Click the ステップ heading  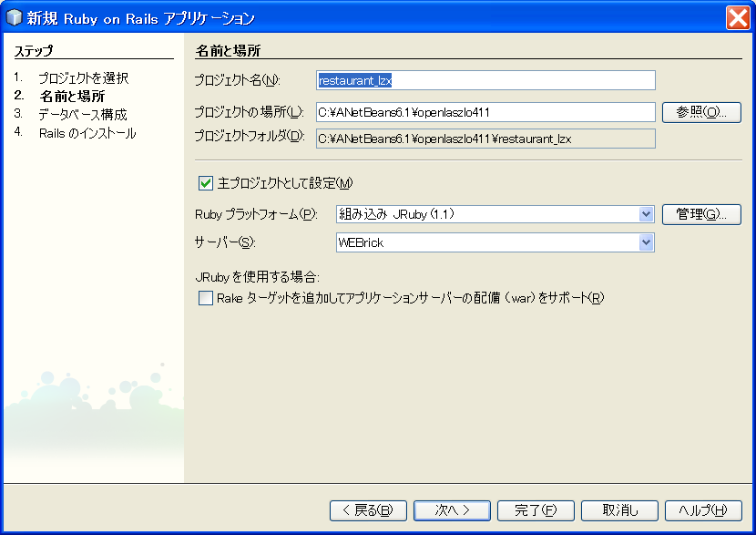34,51
